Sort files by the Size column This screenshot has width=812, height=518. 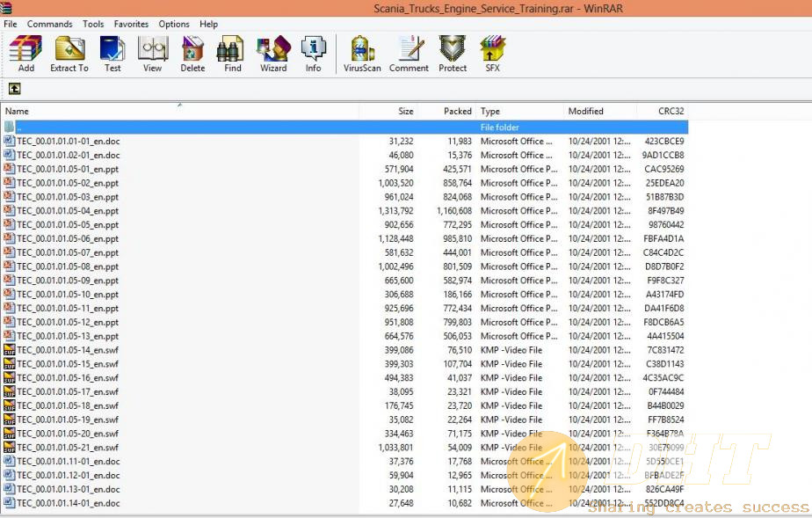(x=388, y=112)
